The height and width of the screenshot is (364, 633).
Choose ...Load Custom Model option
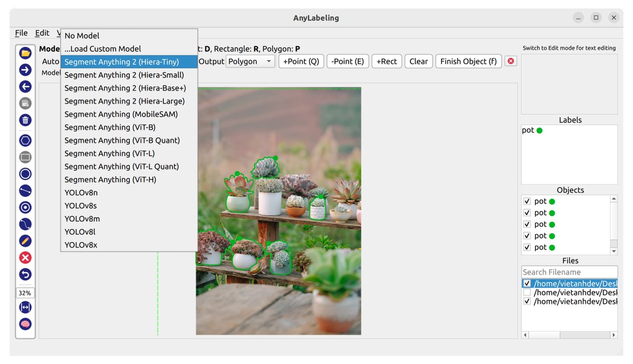[129, 49]
